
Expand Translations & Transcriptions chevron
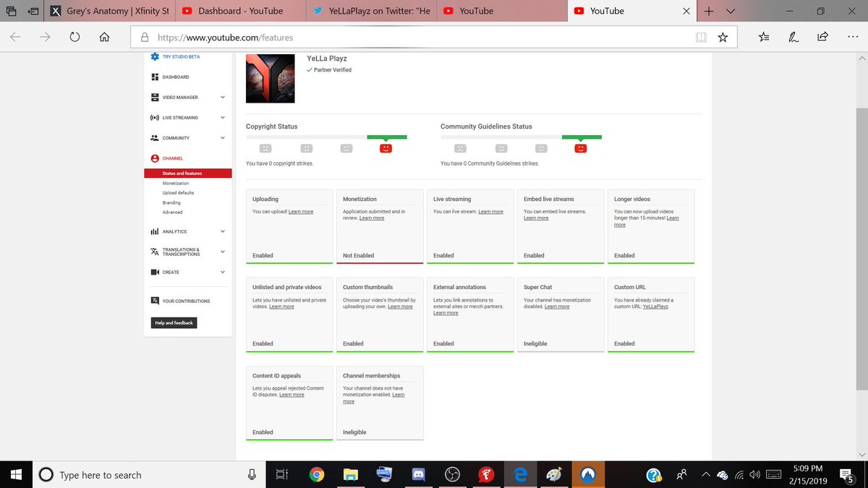click(223, 252)
